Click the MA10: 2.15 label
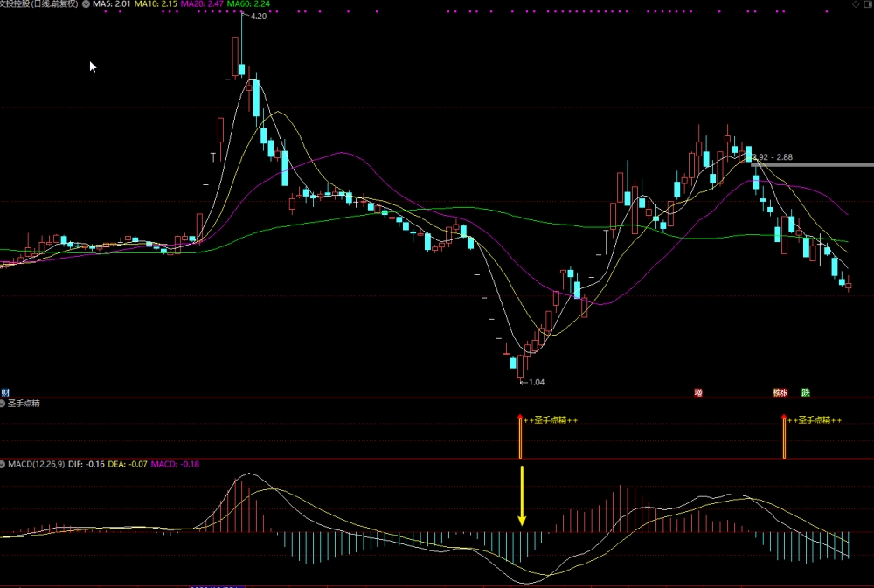 (156, 3)
